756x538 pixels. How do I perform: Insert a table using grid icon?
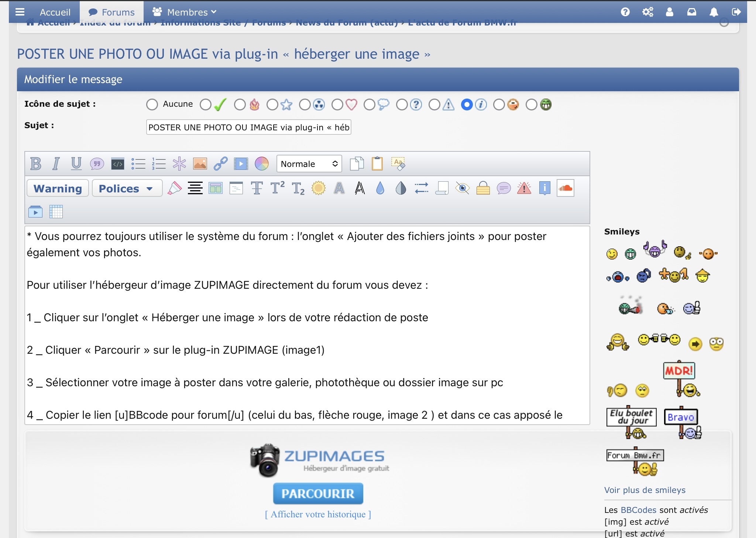[x=56, y=212]
